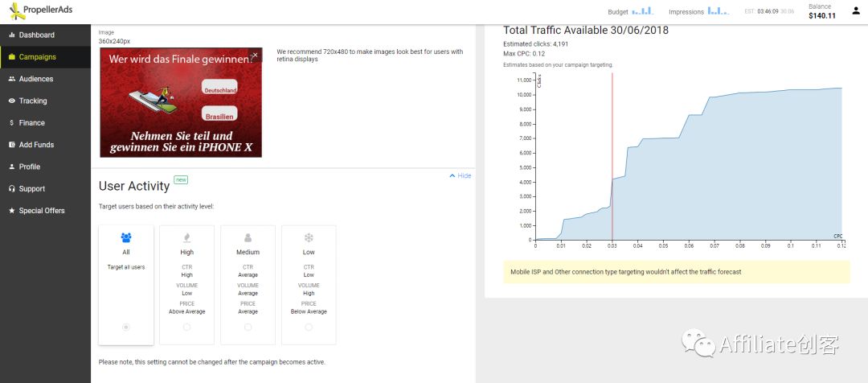Click the EST time display in header
This screenshot has height=383, width=868.
tap(769, 11)
